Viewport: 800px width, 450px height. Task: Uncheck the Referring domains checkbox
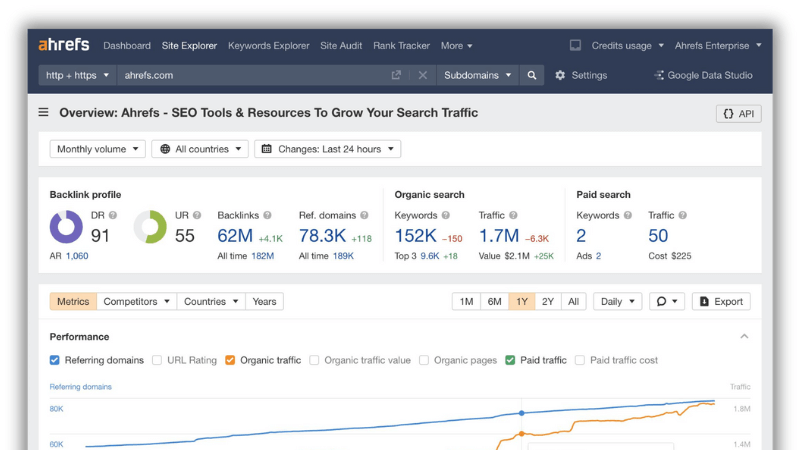click(55, 360)
